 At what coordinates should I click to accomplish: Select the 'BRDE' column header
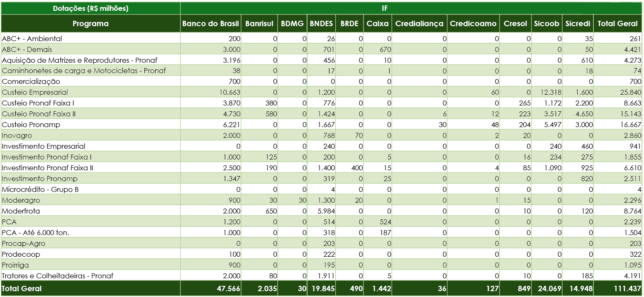[349, 24]
